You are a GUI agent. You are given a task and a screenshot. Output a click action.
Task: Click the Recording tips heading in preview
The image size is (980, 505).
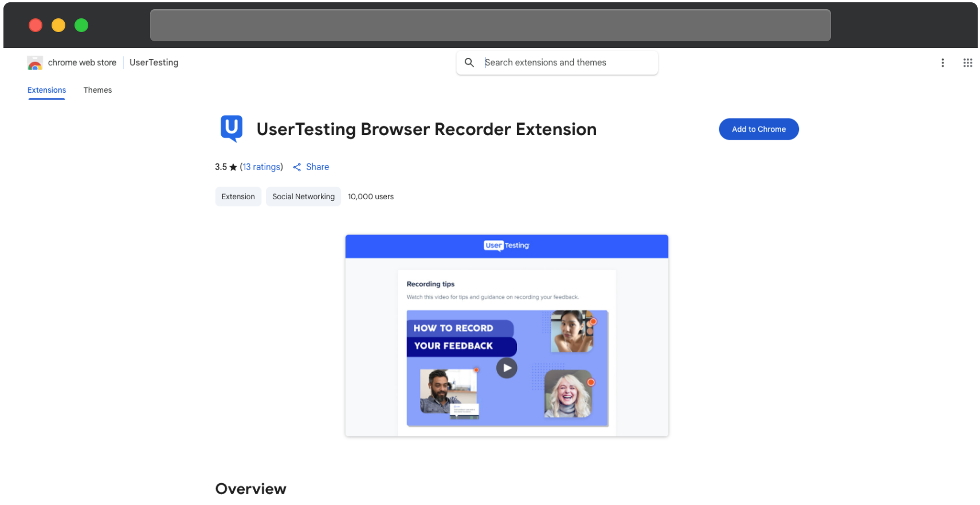coord(430,284)
